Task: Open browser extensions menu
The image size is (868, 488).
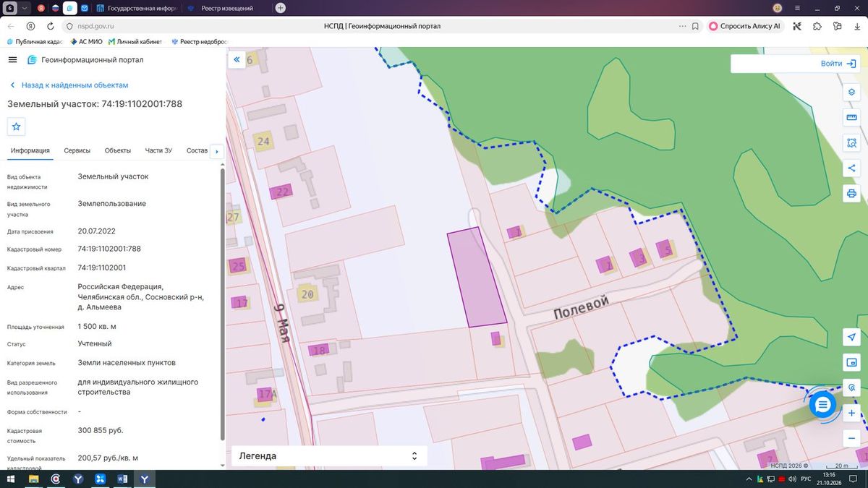Action: click(817, 26)
